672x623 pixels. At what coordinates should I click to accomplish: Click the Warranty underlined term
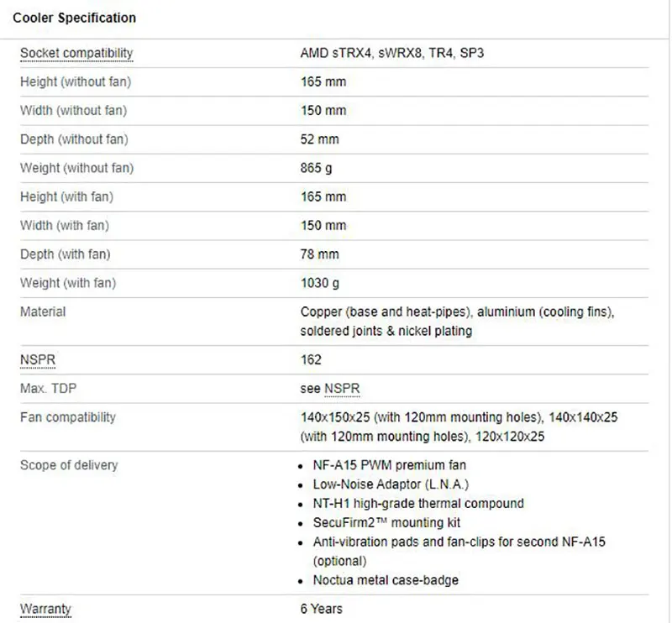point(45,609)
